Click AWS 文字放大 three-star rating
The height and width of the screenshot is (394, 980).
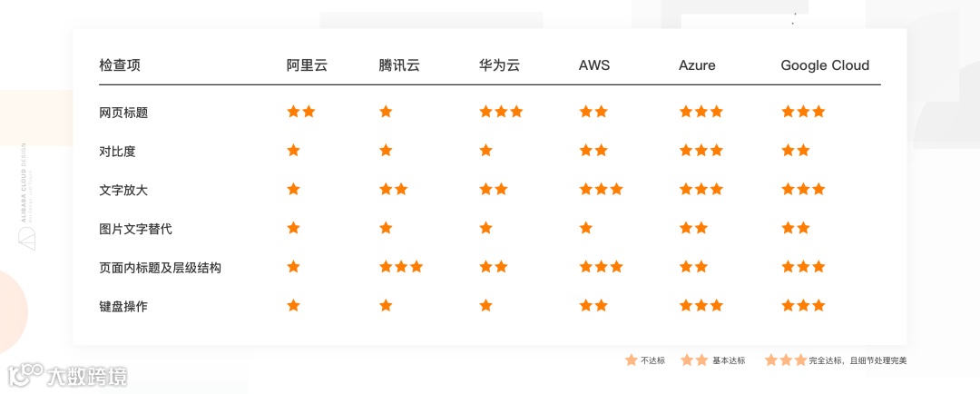[601, 190]
